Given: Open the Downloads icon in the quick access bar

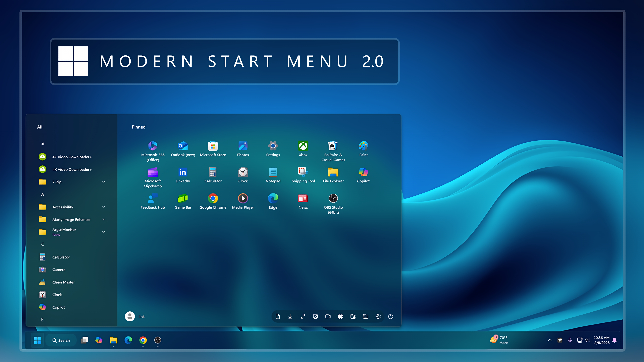Looking at the screenshot, I should 290,316.
